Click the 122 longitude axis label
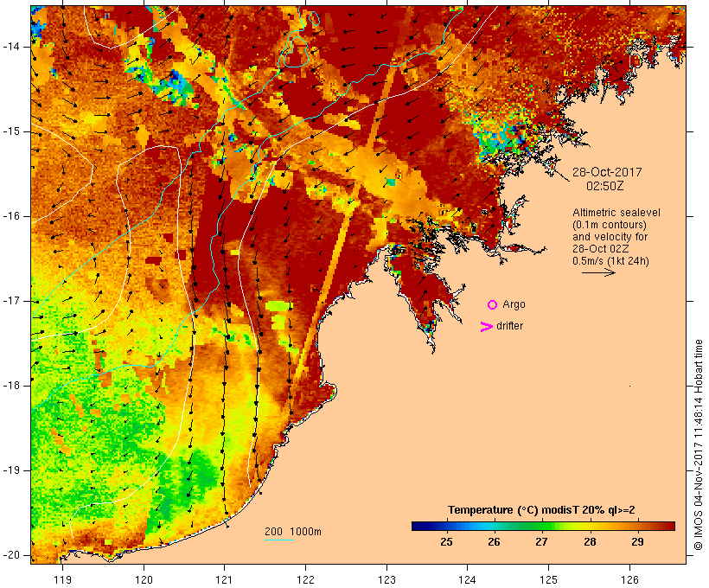The width and height of the screenshot is (709, 588). pos(305,579)
